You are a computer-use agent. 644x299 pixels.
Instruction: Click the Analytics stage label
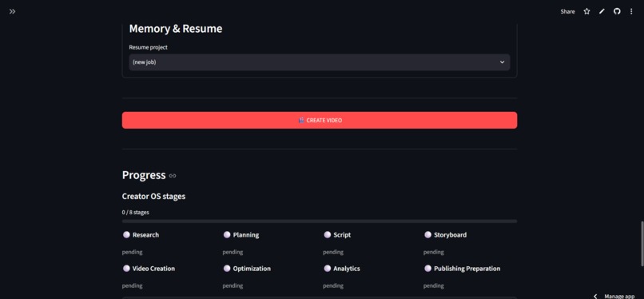347,269
